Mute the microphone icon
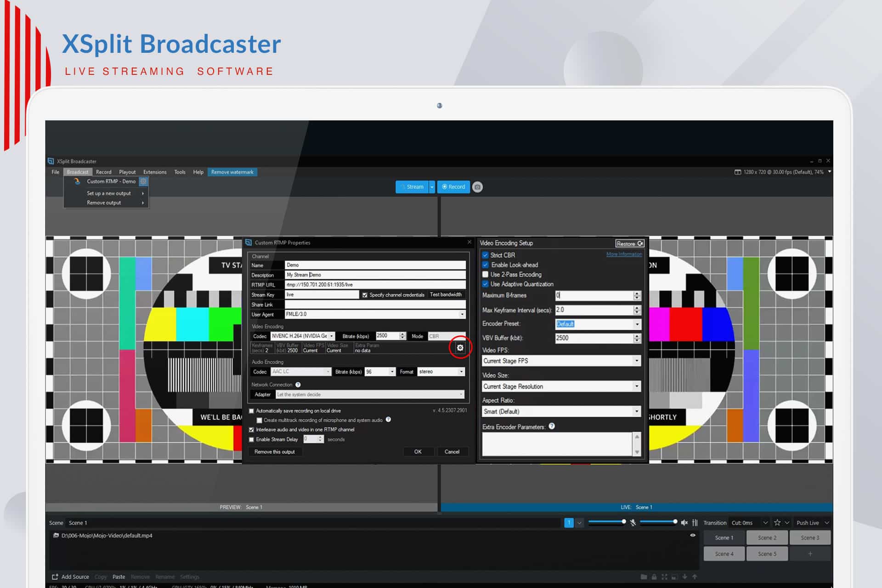This screenshot has height=588, width=882. (x=633, y=523)
